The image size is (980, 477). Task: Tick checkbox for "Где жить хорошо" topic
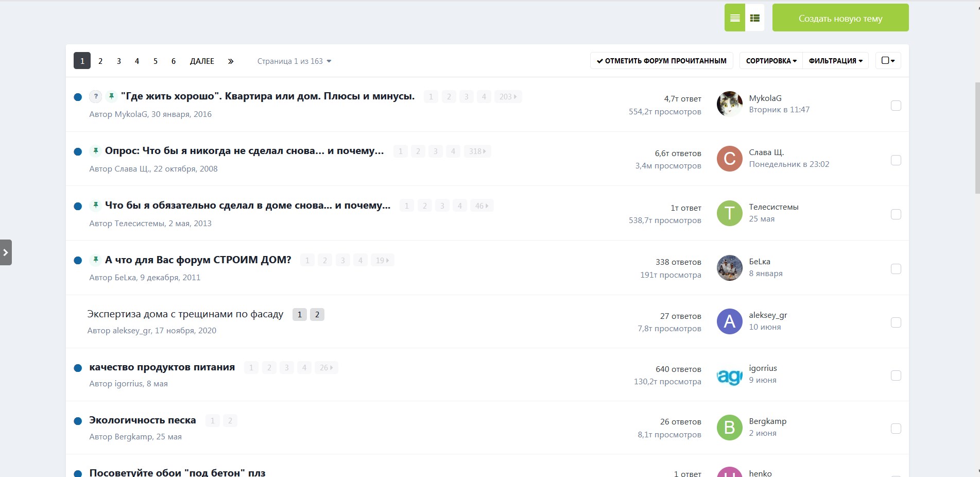point(896,106)
